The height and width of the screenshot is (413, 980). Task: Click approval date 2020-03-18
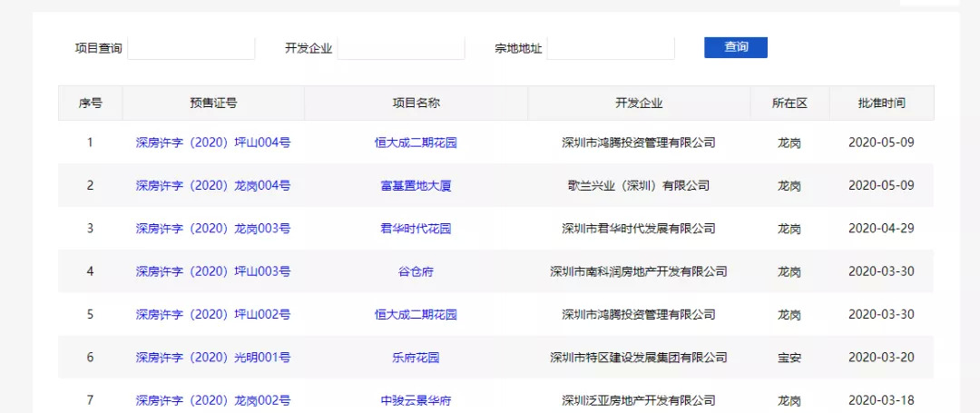coord(881,400)
